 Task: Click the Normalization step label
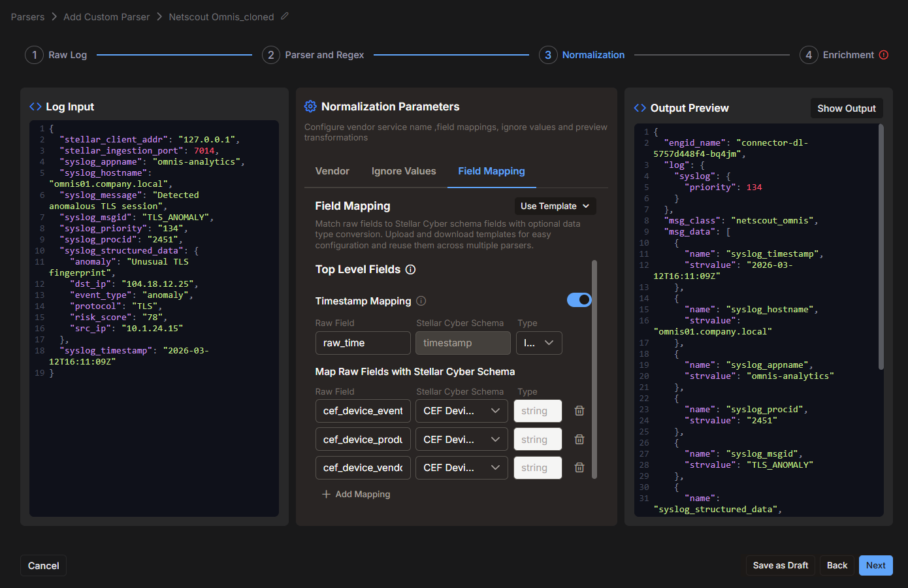point(593,55)
